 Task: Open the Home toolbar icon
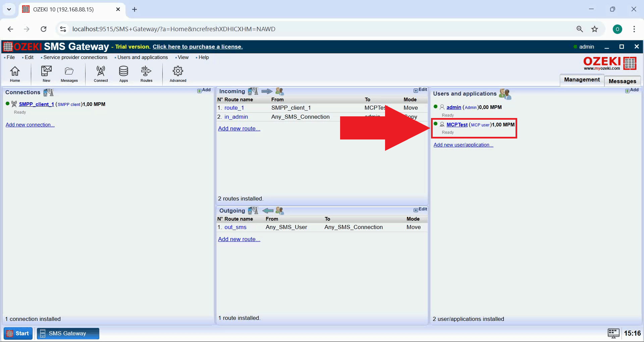click(15, 74)
